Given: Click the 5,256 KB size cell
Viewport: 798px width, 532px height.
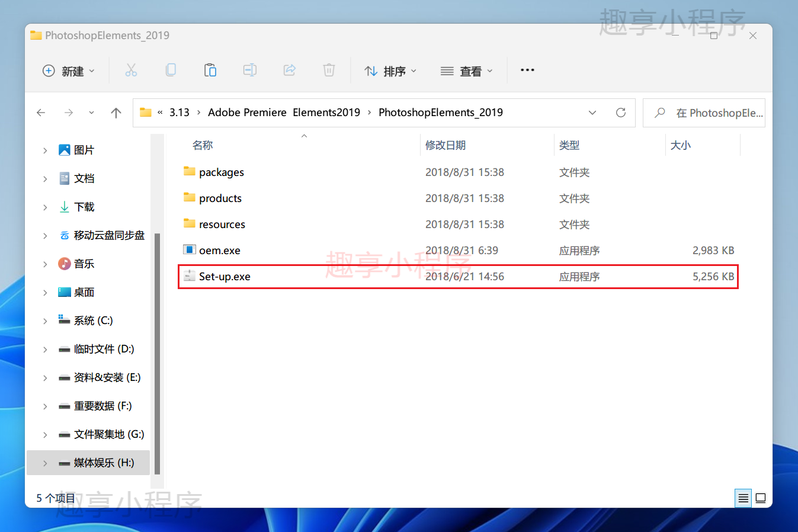Looking at the screenshot, I should click(x=713, y=277).
